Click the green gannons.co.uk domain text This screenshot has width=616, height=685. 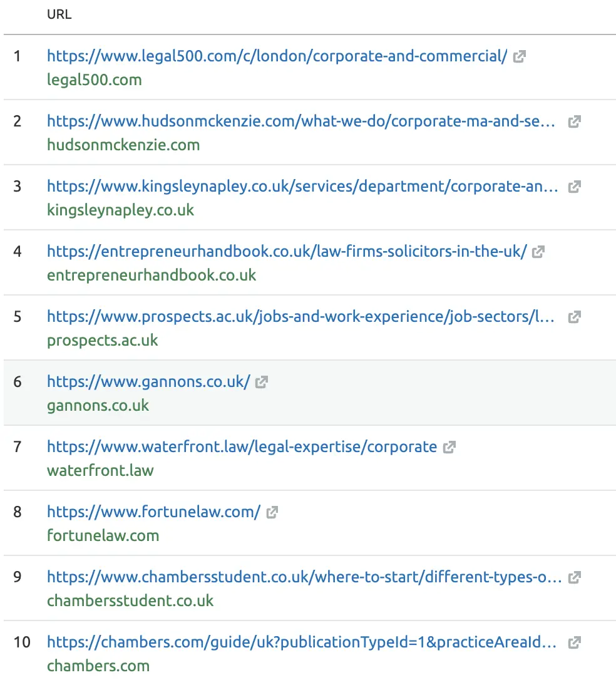(x=98, y=405)
